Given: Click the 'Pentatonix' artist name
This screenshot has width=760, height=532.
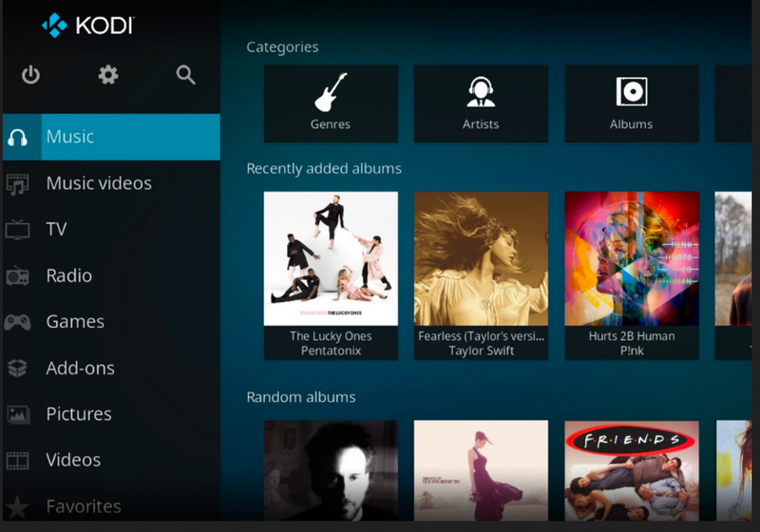Looking at the screenshot, I should pyautogui.click(x=331, y=351).
